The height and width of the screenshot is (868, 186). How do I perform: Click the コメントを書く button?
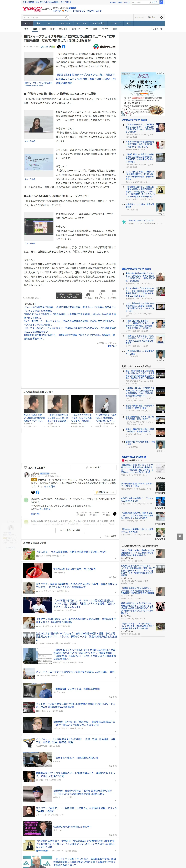click(93, 467)
